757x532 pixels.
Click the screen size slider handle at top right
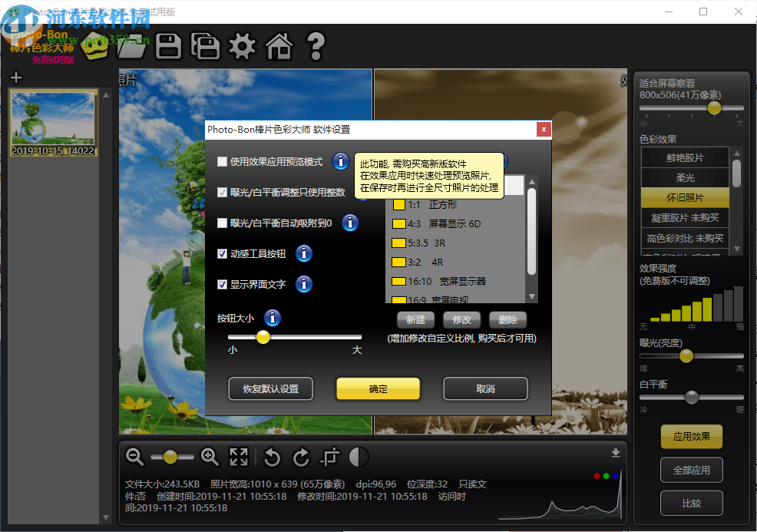[714, 108]
